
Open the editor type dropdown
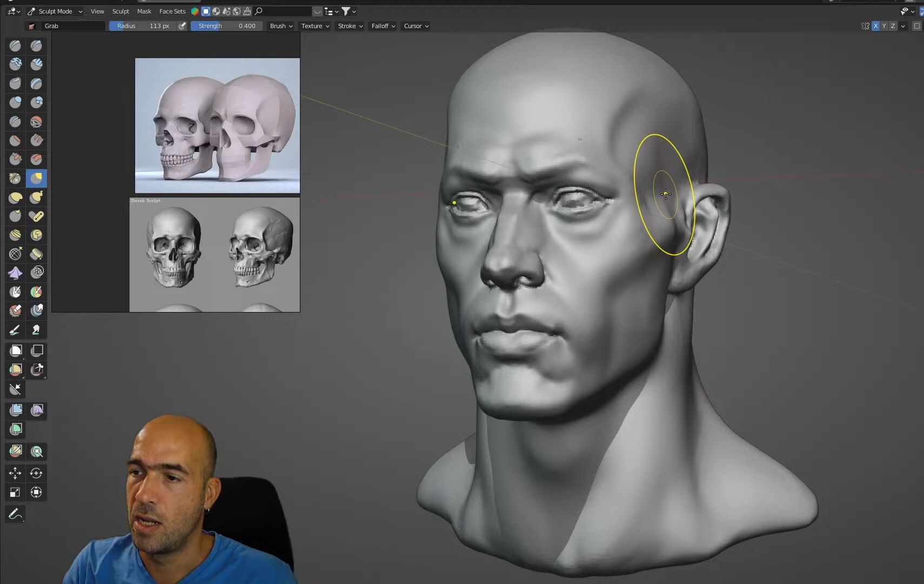point(12,11)
